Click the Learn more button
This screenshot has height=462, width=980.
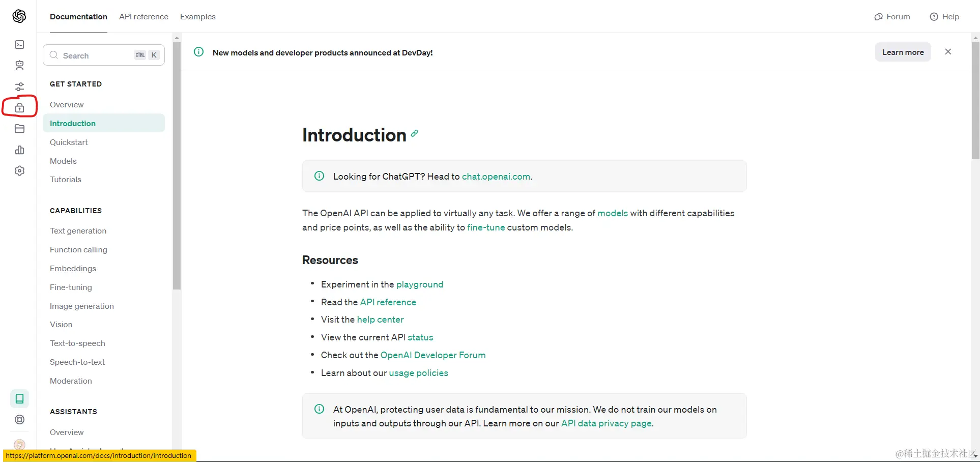coord(903,52)
